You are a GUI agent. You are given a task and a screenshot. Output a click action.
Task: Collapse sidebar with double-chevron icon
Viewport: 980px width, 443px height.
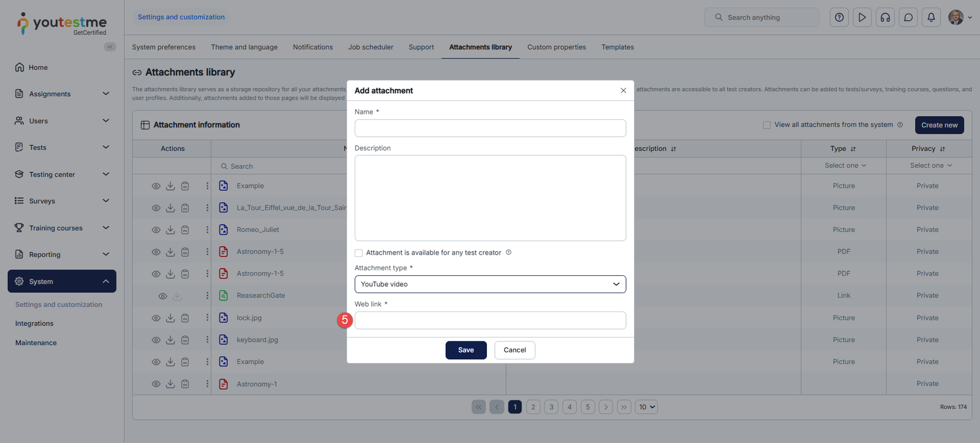(x=110, y=47)
